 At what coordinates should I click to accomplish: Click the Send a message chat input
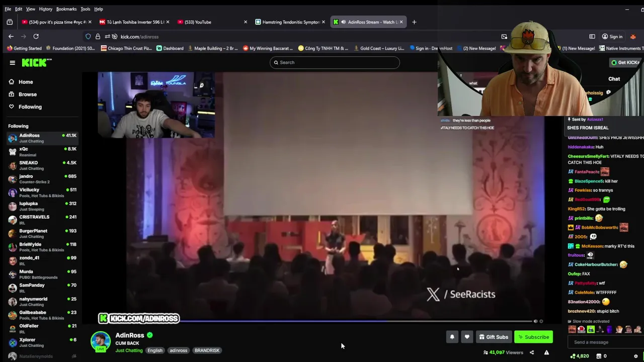(x=605, y=342)
